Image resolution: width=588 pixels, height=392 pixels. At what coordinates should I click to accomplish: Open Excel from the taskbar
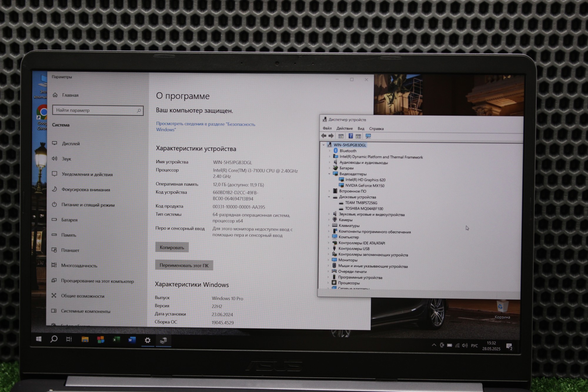pyautogui.click(x=116, y=340)
